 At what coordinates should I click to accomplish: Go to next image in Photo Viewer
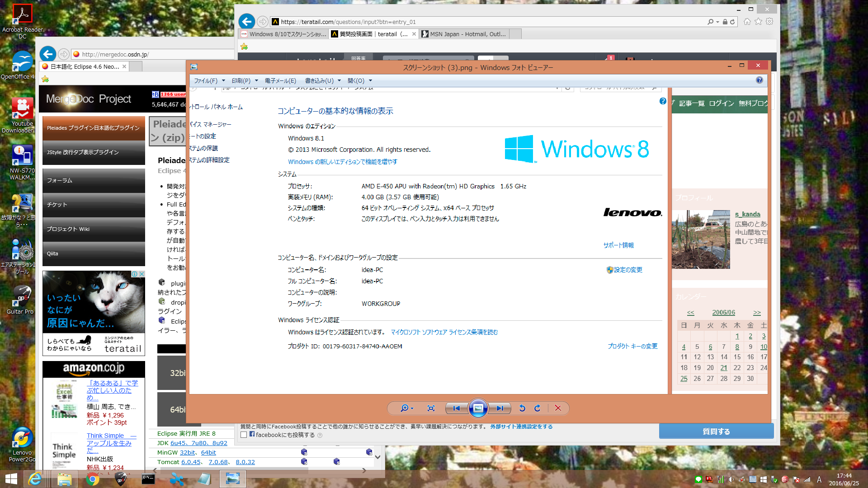point(500,408)
